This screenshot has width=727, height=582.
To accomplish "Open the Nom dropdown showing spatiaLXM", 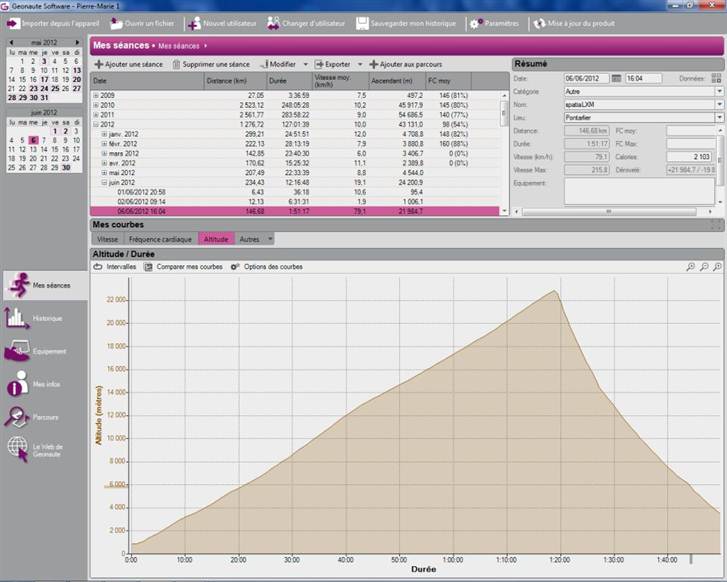I will [x=719, y=104].
